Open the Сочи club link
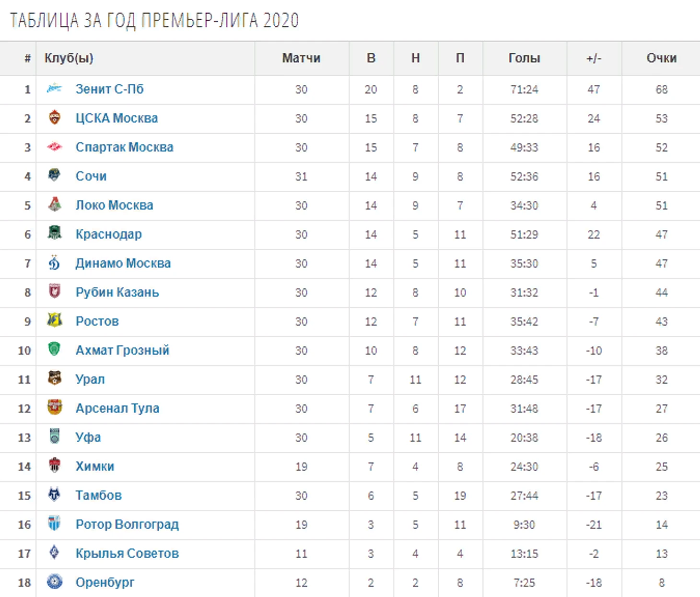The width and height of the screenshot is (700, 597). pos(91,176)
